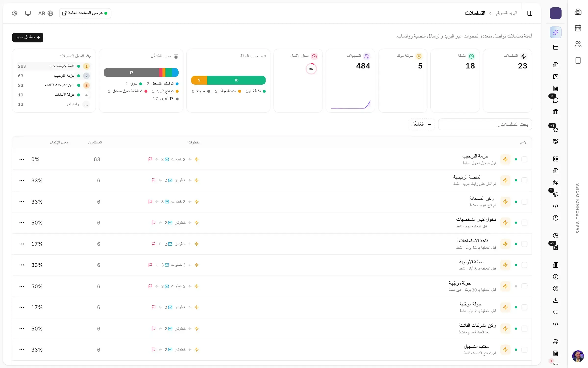The image size is (588, 368).
Task: Open the users icon in far right rail
Action: pyautogui.click(x=578, y=44)
